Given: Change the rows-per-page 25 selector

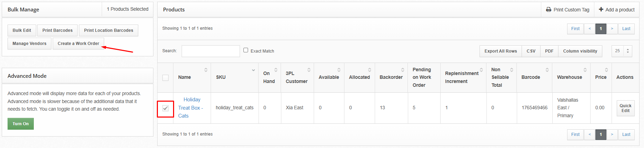Looking at the screenshot, I should pos(622,51).
